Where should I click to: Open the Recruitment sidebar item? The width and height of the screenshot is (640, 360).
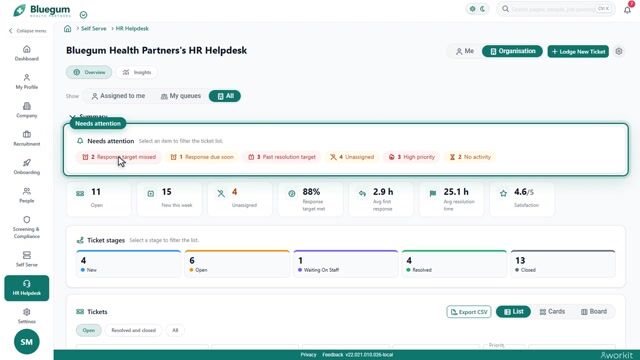coord(27,138)
